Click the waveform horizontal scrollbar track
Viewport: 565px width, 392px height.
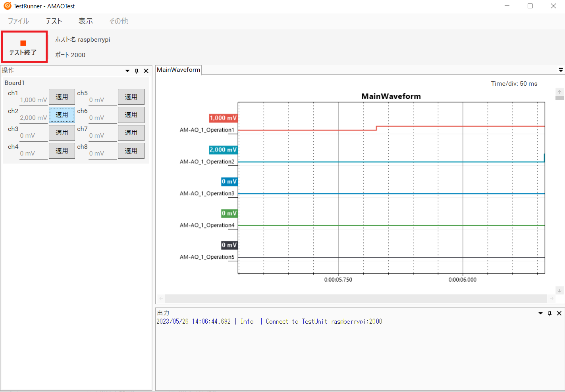pyautogui.click(x=355, y=298)
